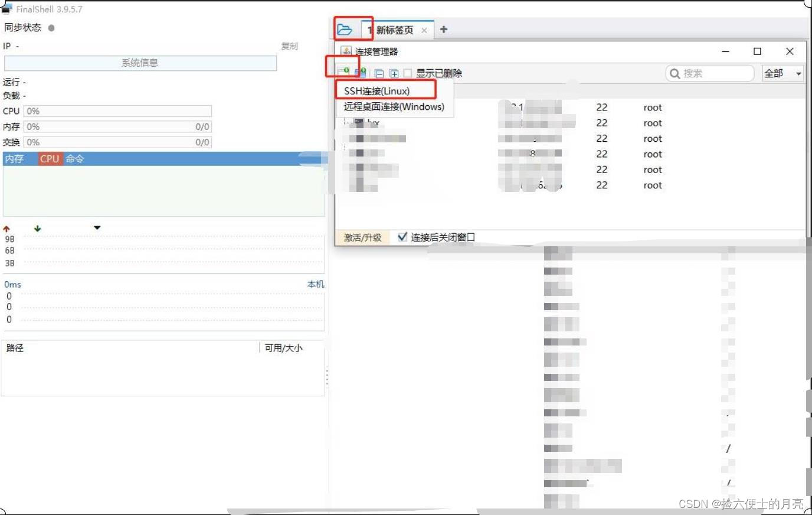
Task: Click the 内存 usage progress bar
Action: coord(117,126)
